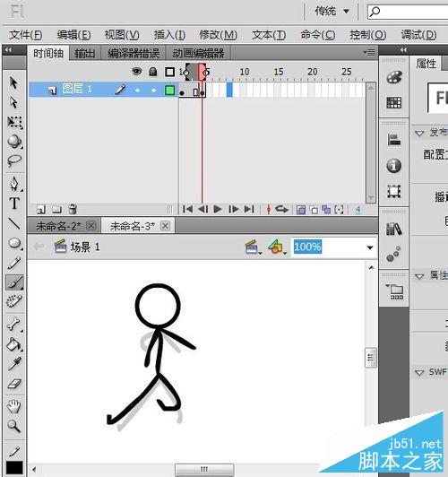Open the Project folder panel icon
The width and height of the screenshot is (448, 477).
(x=394, y=291)
